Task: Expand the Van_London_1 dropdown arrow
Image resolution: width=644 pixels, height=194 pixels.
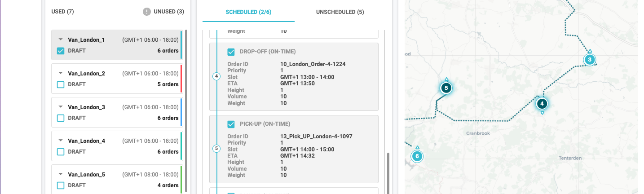Action: (61, 40)
